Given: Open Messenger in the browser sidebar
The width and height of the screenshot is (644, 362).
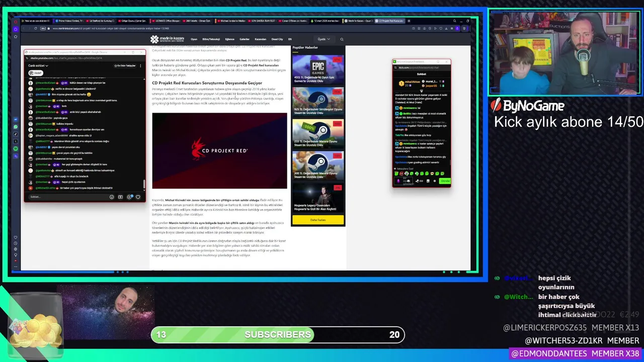Looking at the screenshot, I should coord(16,119).
